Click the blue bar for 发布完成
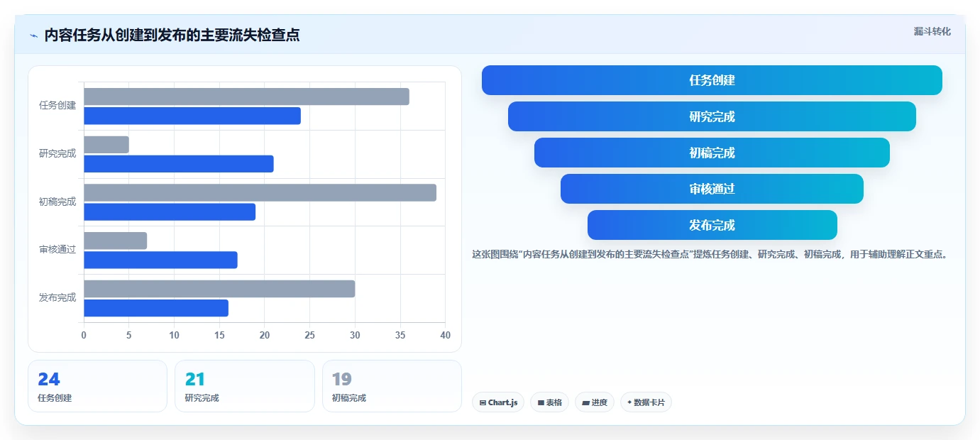Viewport: 980px width, 440px height. (156, 308)
